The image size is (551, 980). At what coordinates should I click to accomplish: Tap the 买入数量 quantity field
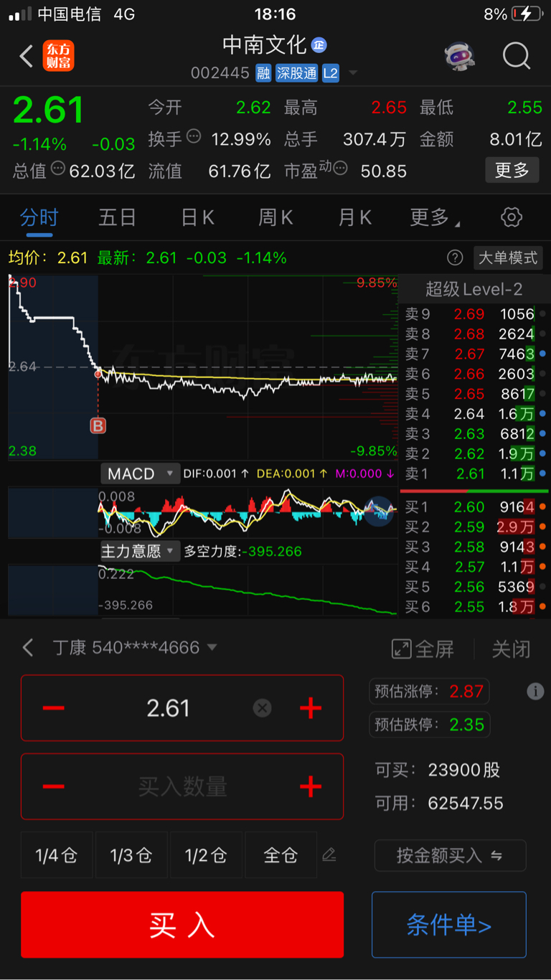coord(182,786)
